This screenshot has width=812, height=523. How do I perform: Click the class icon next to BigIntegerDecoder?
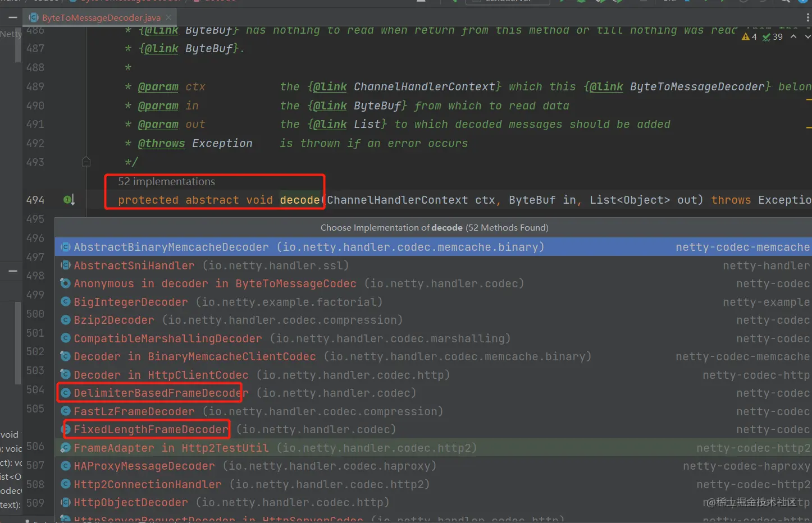point(66,302)
